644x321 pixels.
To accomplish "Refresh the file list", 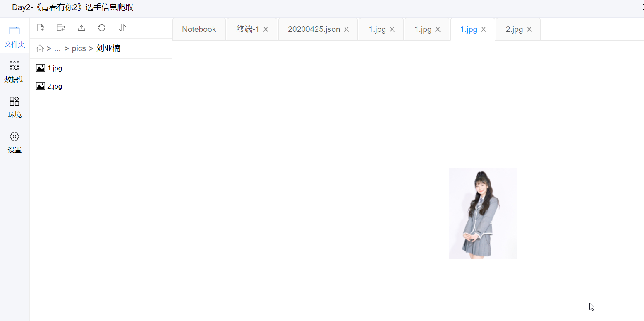I will point(102,28).
